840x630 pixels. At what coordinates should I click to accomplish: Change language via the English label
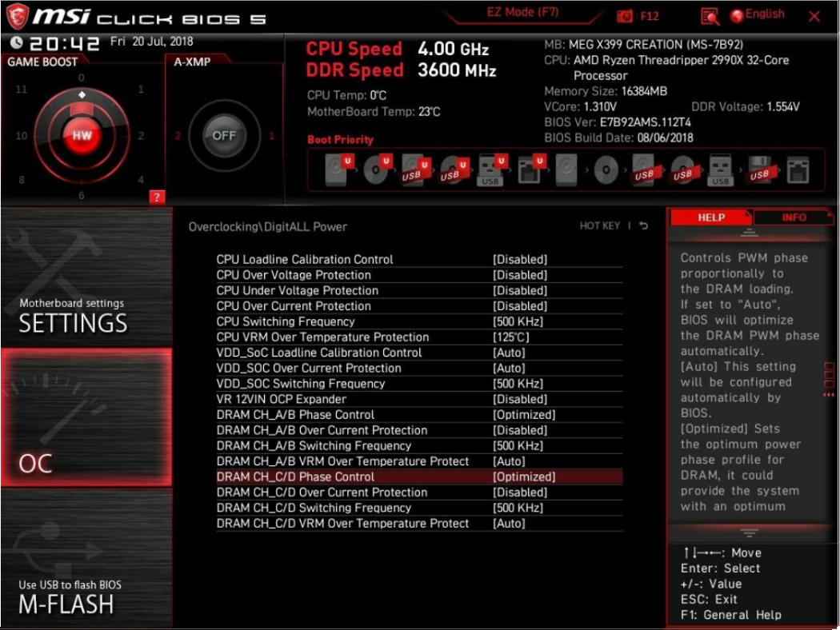(765, 14)
